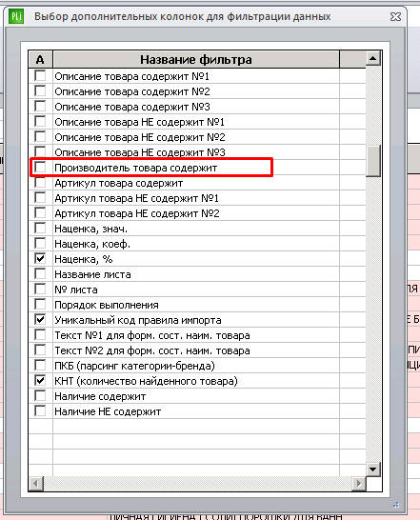
Task: Check '№ листа' checkbox
Action: point(40,289)
